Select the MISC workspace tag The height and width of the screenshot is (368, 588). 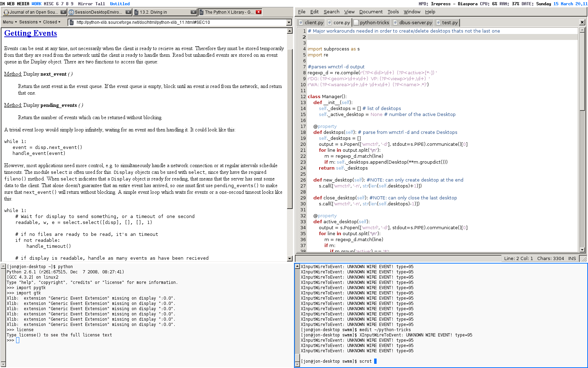49,4
